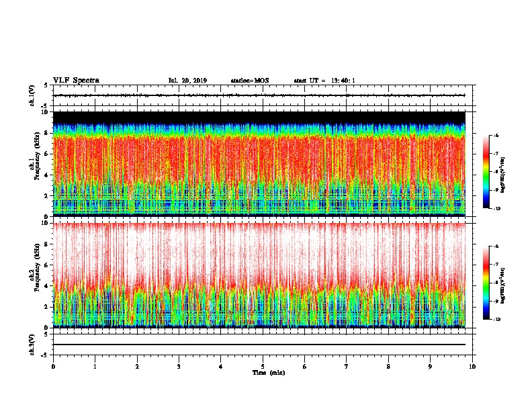532x411 pixels.
Task: Click the '-10' label on ch.2 colorbar
Action: 496,320
